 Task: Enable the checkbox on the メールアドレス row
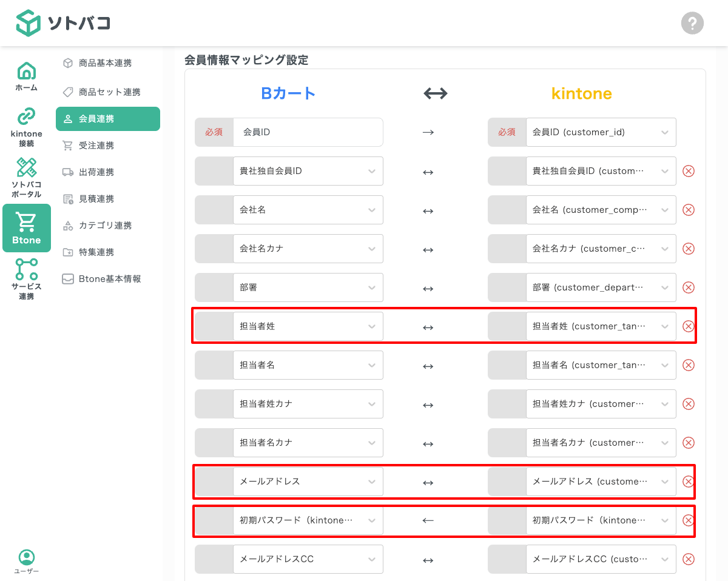213,482
